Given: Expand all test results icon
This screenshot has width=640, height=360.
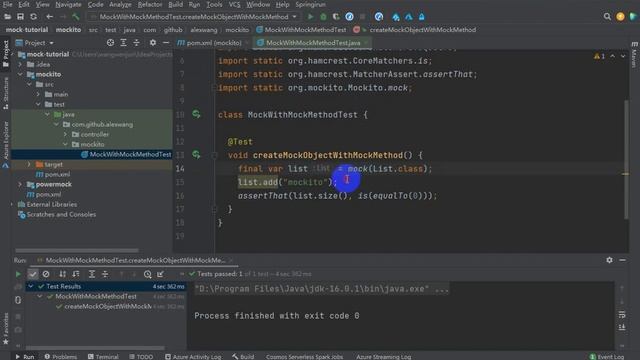Looking at the screenshot, I should coord(92,274).
